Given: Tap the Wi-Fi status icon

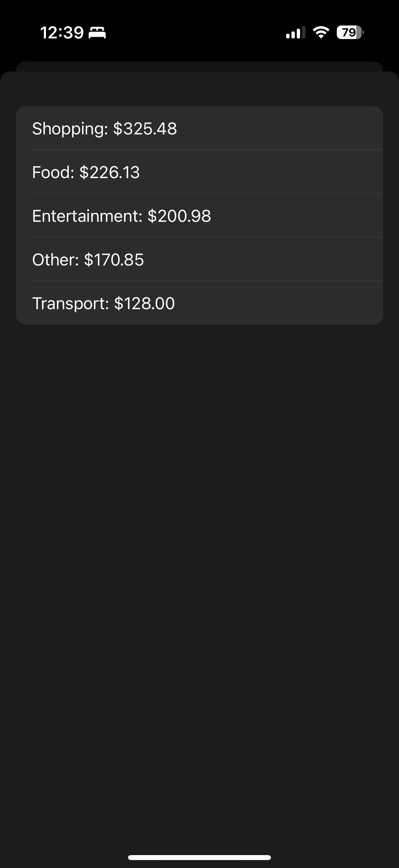Looking at the screenshot, I should point(321,32).
